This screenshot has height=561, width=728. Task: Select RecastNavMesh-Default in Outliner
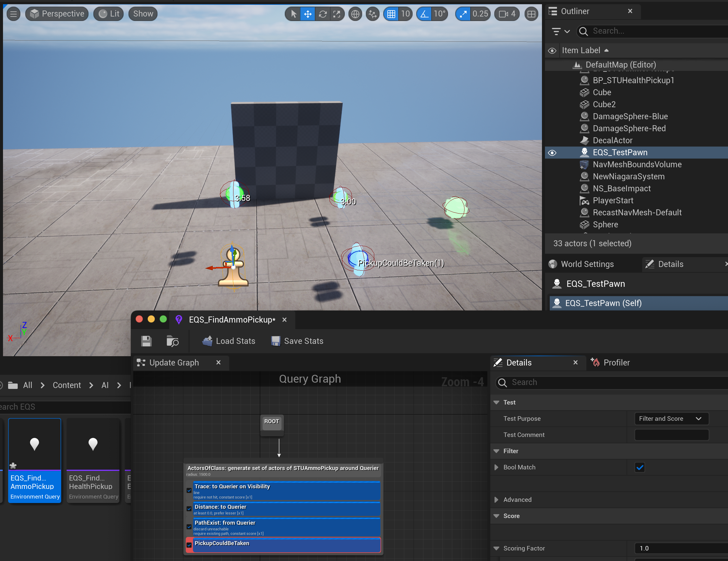pos(637,212)
